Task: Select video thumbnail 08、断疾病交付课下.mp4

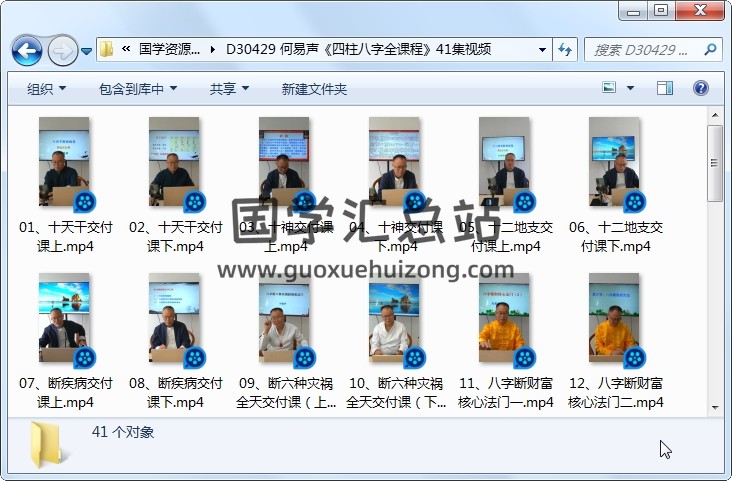Action: coord(175,318)
